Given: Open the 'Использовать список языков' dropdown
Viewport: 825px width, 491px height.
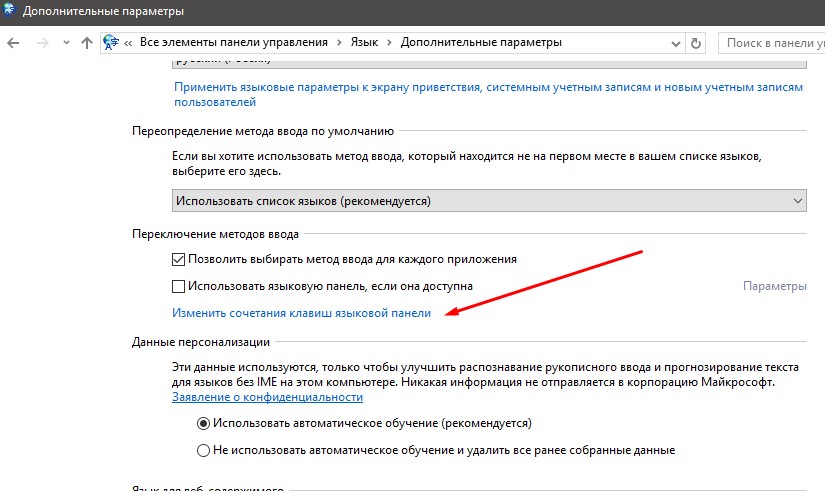Looking at the screenshot, I should [x=490, y=201].
